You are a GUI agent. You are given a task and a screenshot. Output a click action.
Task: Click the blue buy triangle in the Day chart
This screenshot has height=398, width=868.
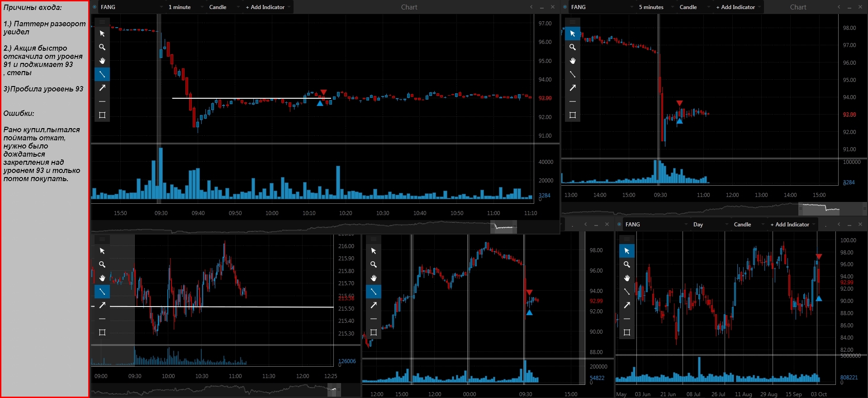819,298
